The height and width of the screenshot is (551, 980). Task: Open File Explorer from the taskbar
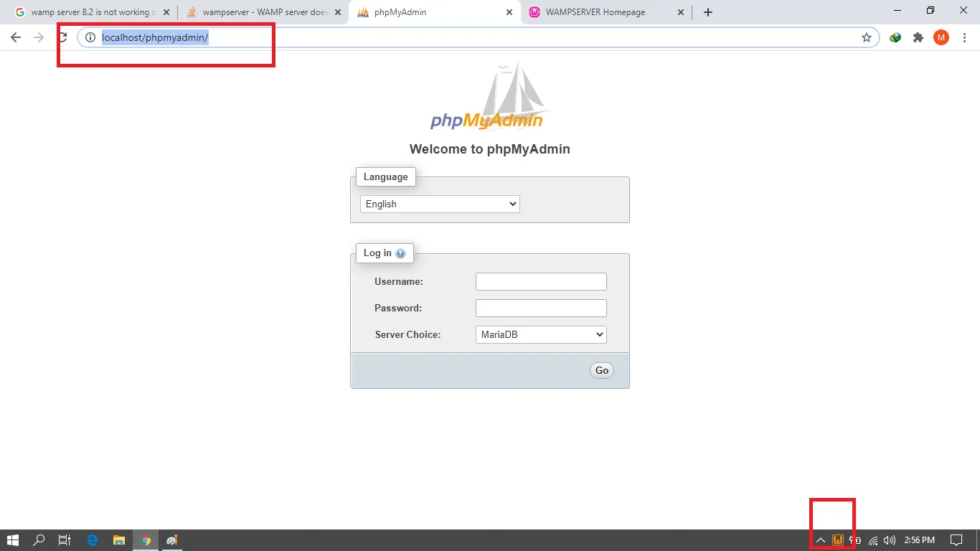click(119, 540)
